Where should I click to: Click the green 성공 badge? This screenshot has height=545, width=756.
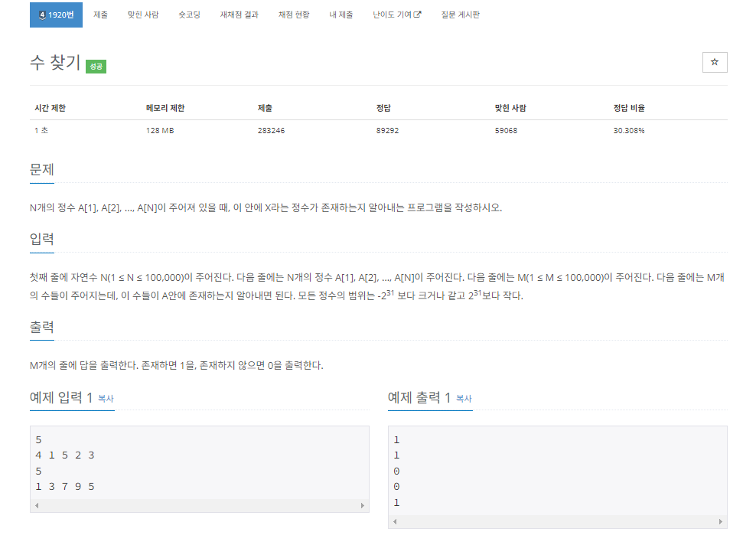(96, 67)
